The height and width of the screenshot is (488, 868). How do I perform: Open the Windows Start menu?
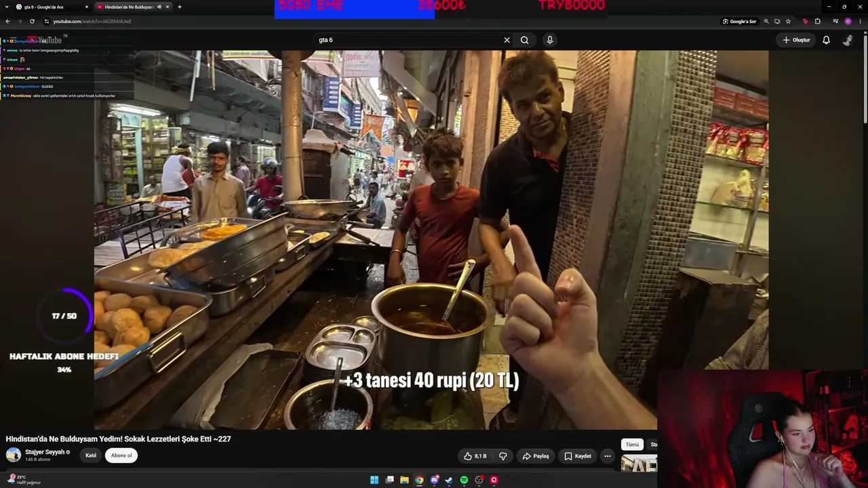pyautogui.click(x=374, y=480)
